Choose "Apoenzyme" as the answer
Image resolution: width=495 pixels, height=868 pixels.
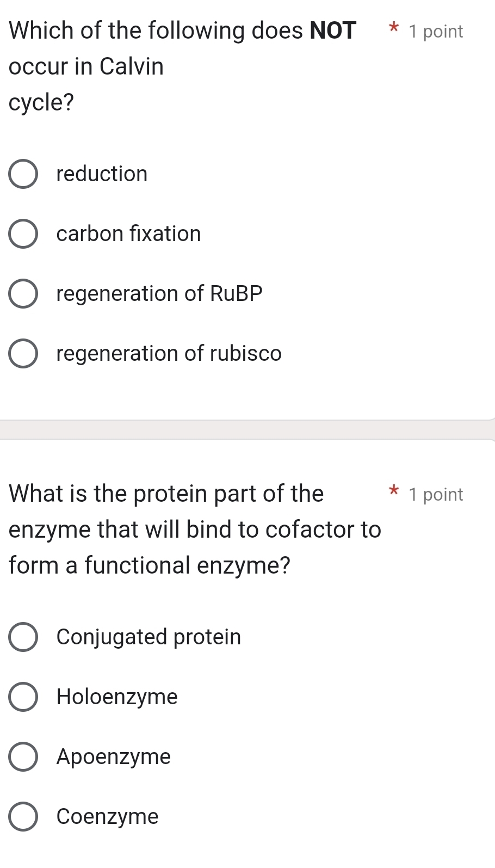[x=23, y=756]
